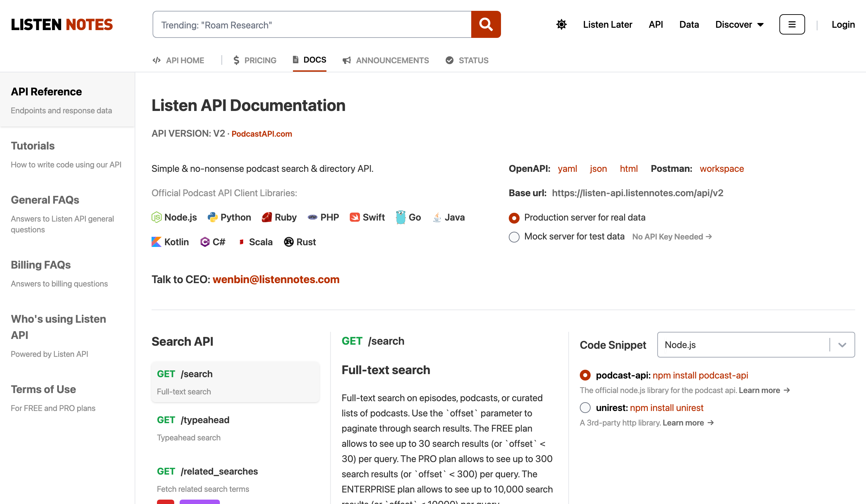Click the Java logo icon
Image resolution: width=866 pixels, height=504 pixels.
(x=437, y=217)
